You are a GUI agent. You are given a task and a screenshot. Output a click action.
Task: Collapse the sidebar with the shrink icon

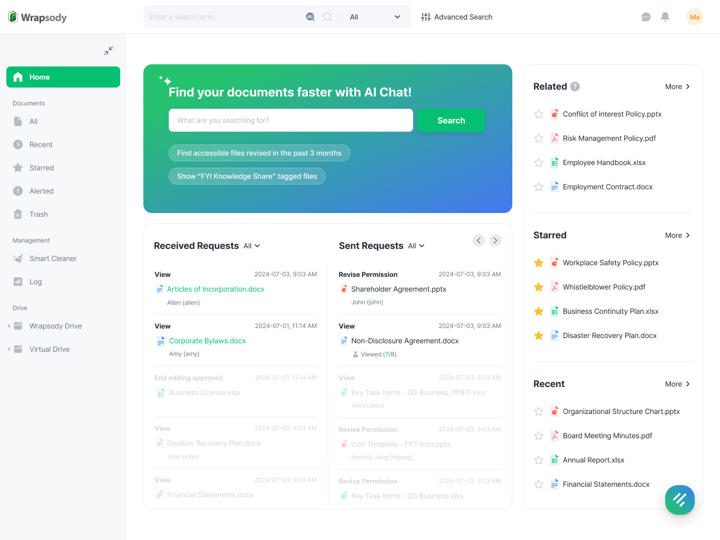[108, 51]
